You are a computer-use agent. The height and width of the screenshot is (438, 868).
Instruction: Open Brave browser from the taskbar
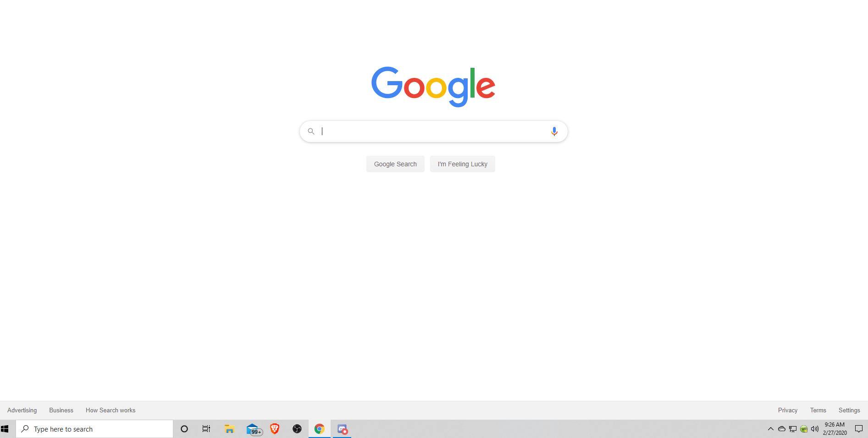pos(275,429)
